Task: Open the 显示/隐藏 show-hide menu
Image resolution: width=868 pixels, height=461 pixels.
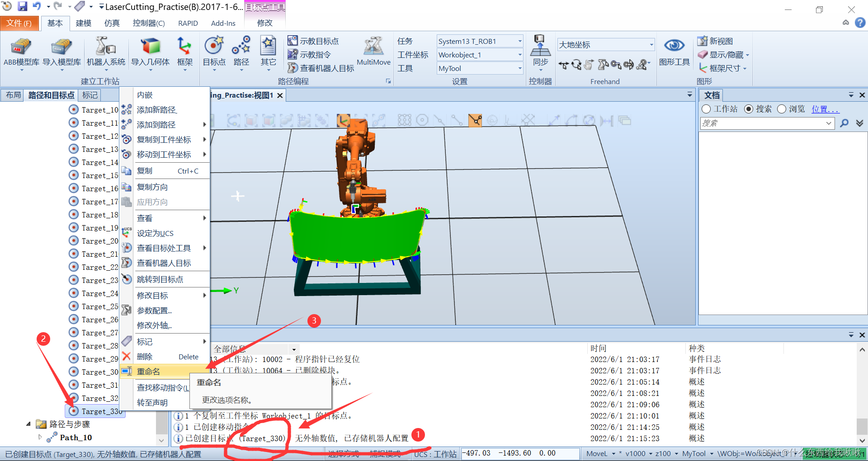Action: coord(723,55)
